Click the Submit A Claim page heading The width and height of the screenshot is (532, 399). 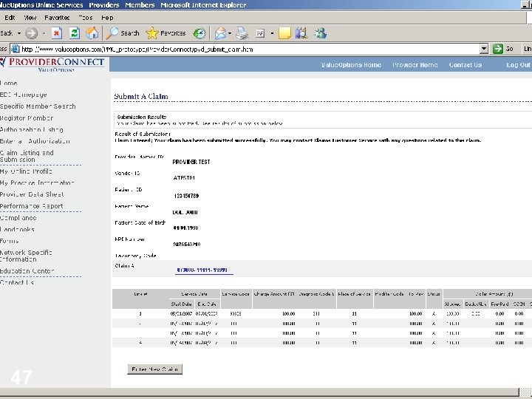click(x=141, y=96)
